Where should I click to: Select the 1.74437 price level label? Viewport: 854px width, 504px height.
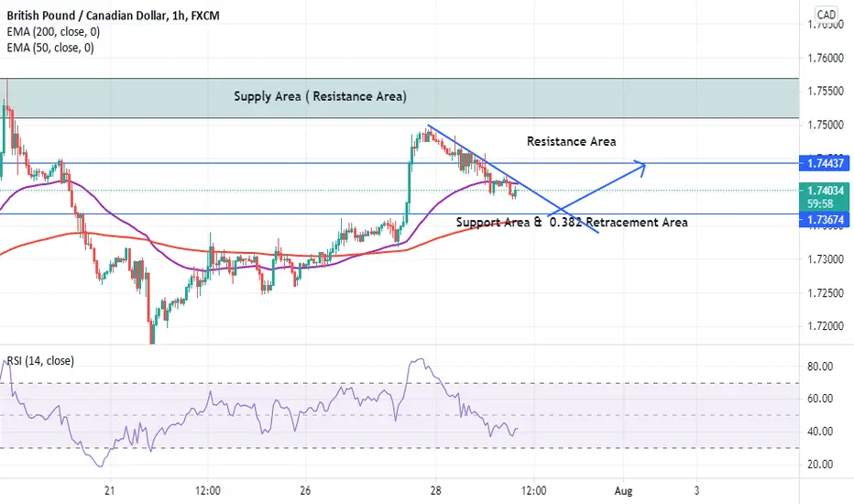point(825,163)
